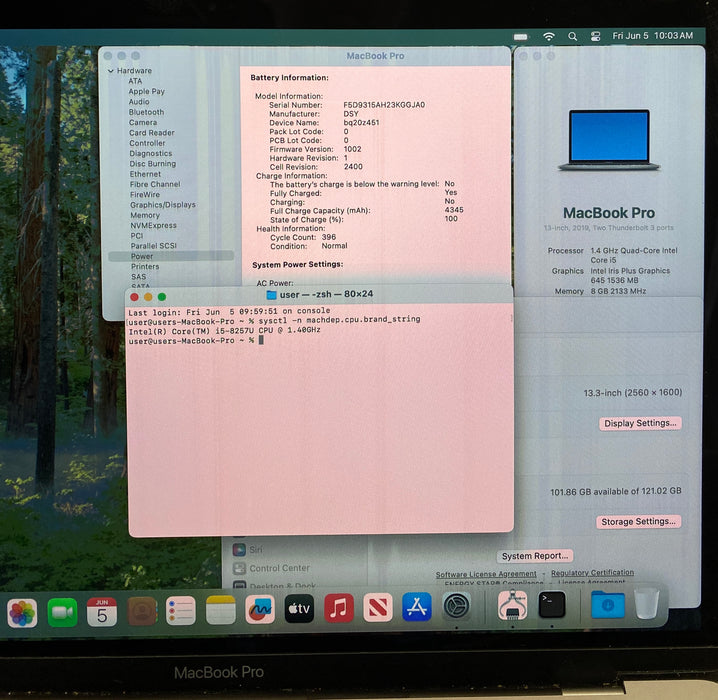Viewport: 718px width, 700px height.
Task: Click the '101.86 GB available' storage text
Action: [x=615, y=491]
